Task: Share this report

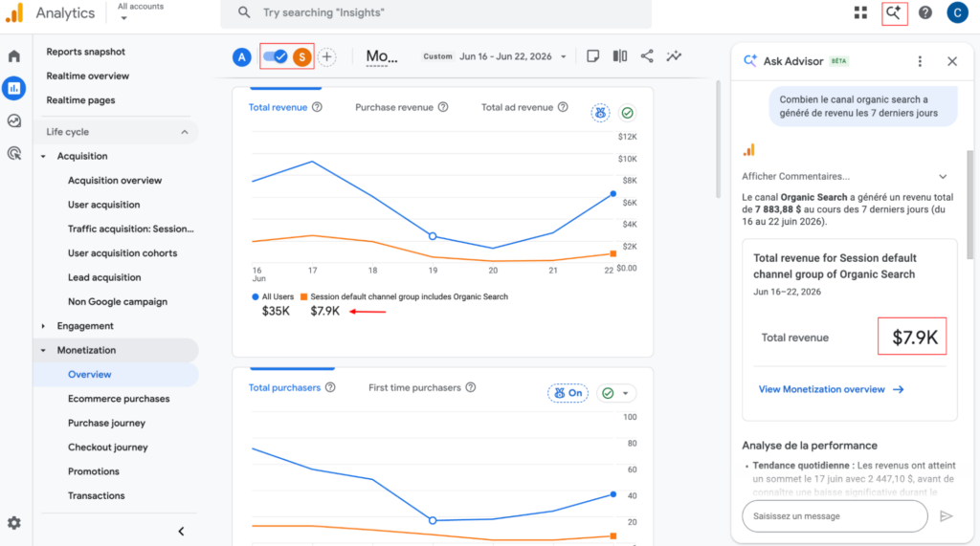Action: point(647,56)
